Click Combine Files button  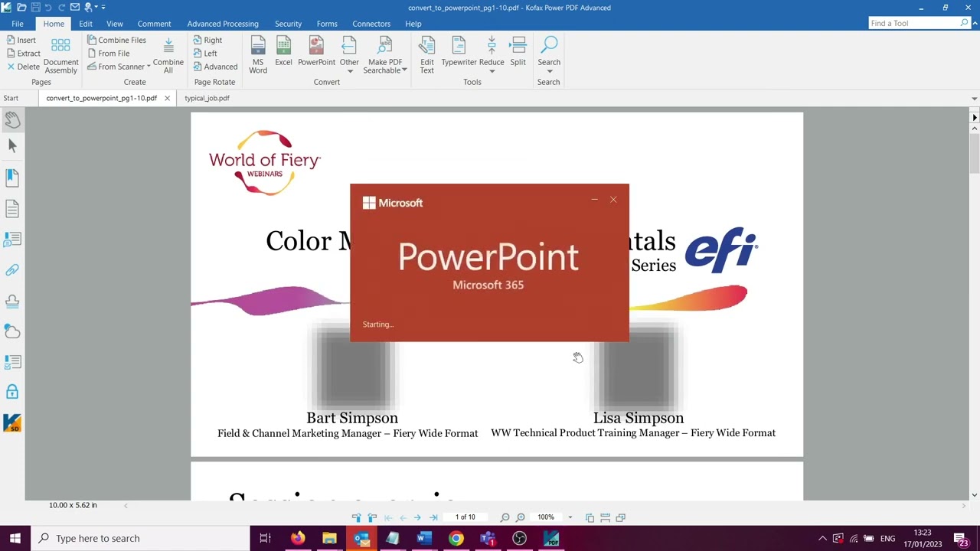(x=116, y=40)
